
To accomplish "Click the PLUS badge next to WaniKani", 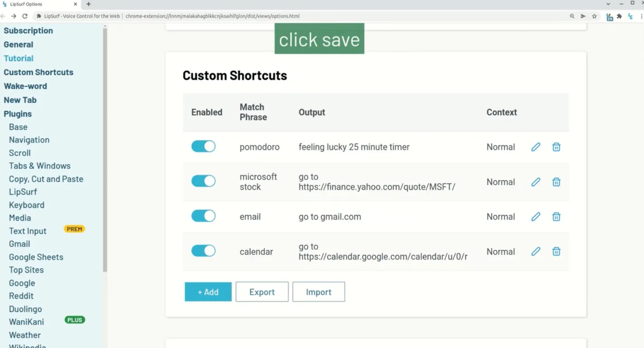I will point(75,320).
